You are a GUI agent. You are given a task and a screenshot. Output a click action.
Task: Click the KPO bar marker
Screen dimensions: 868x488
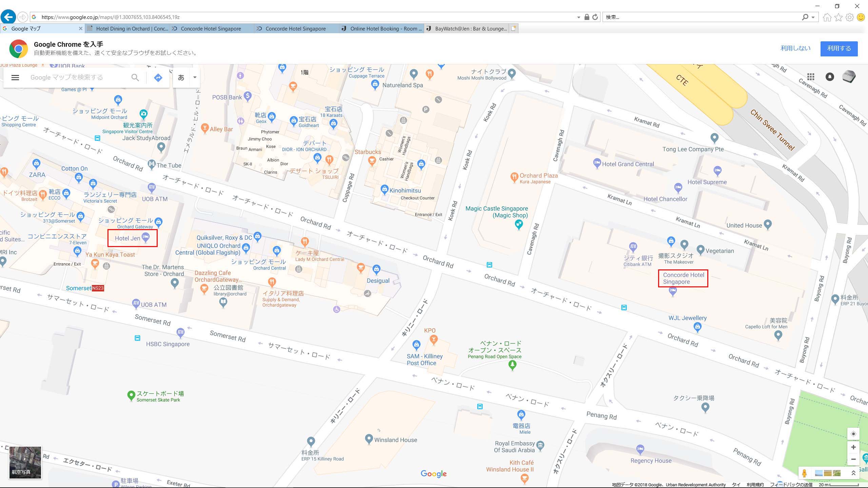(x=434, y=339)
